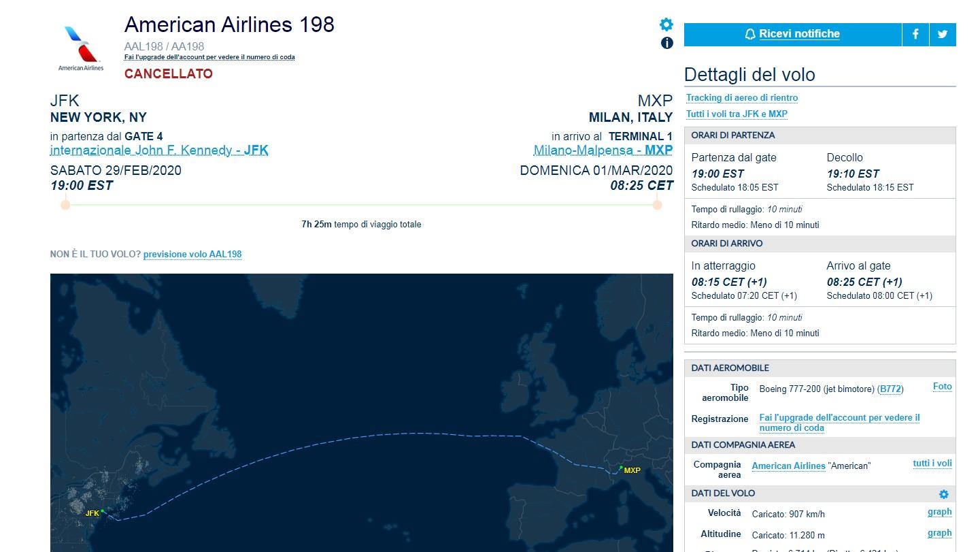Viewport: 980px width, 552px height.
Task: Click the settings gear beside flight title
Action: pyautogui.click(x=666, y=25)
